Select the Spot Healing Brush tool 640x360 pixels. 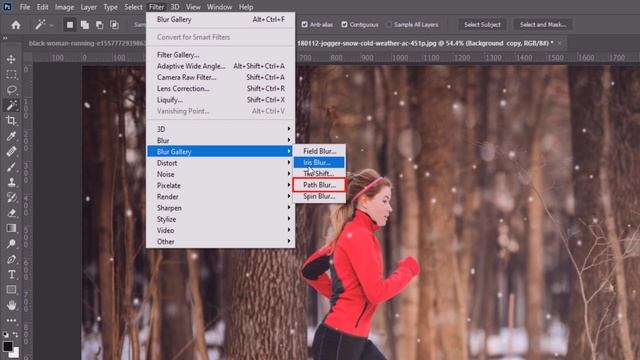11,151
